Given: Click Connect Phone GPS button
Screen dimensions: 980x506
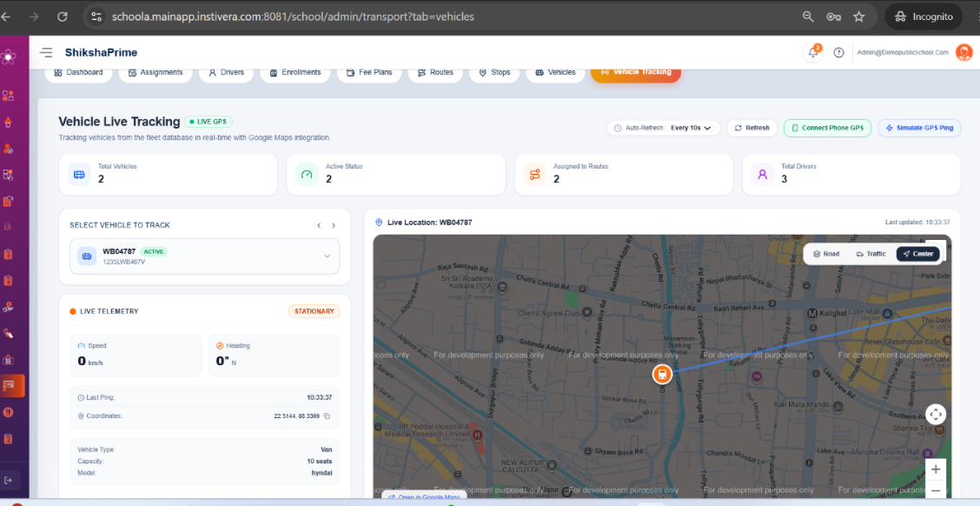Looking at the screenshot, I should coord(827,128).
